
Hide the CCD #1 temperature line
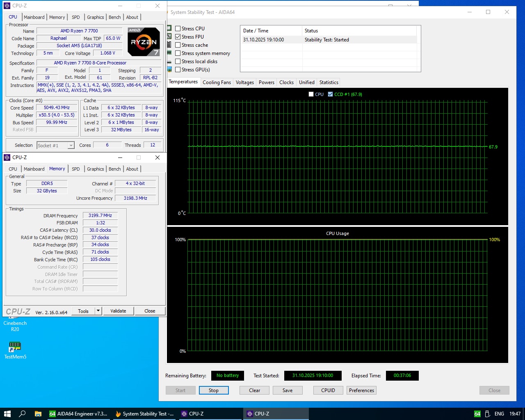(x=330, y=94)
